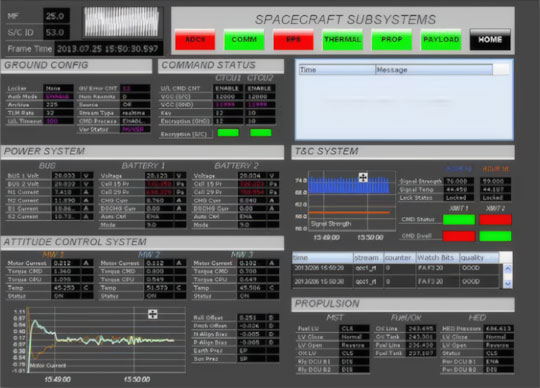Click the telemetry waveform thumbnail at top
Viewport: 540px width, 388px height.
(122, 22)
